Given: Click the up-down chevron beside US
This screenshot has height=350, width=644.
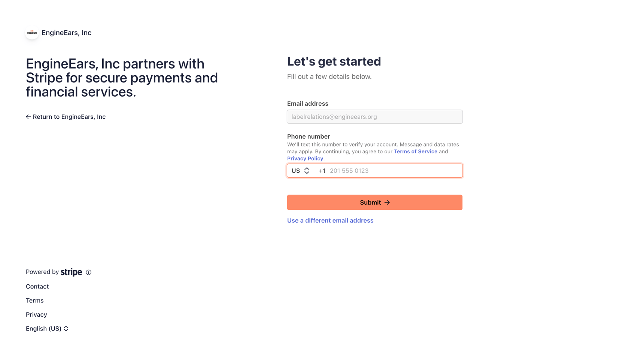Looking at the screenshot, I should [307, 171].
